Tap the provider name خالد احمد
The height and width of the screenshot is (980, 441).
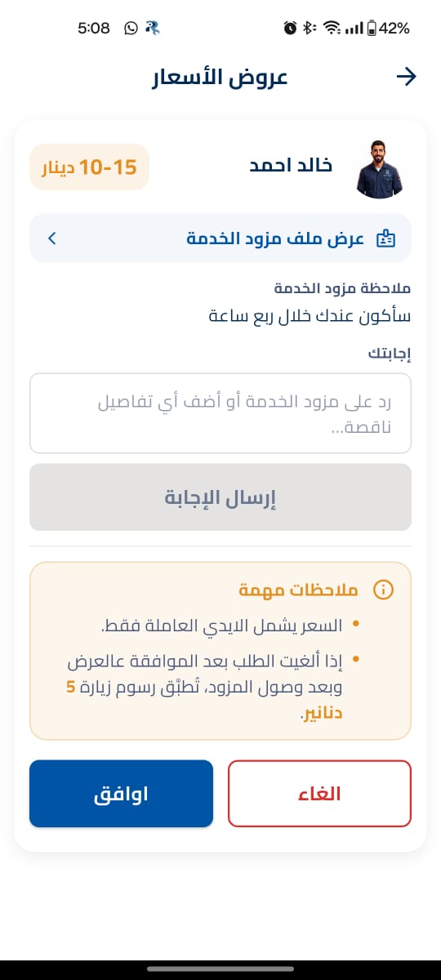coord(291,165)
